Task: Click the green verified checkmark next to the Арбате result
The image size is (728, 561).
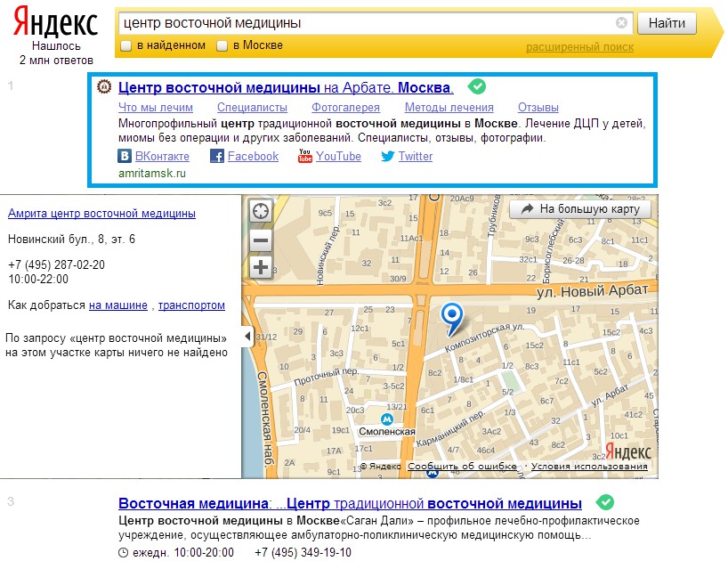Action: [x=477, y=86]
